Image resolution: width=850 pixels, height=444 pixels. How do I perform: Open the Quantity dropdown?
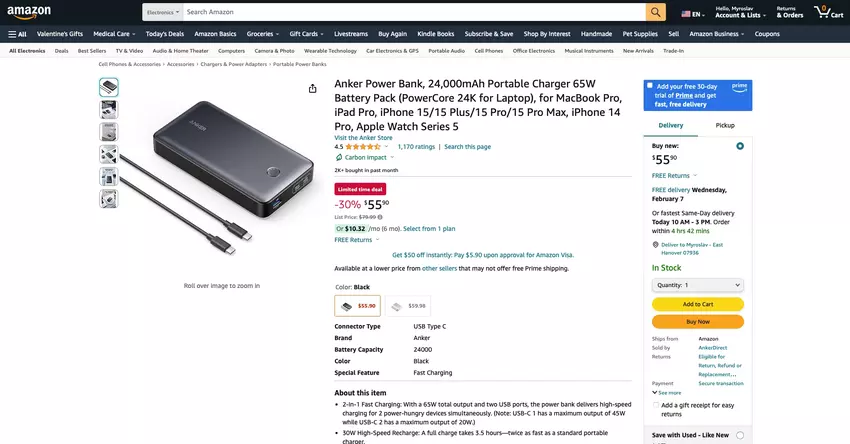click(x=697, y=285)
